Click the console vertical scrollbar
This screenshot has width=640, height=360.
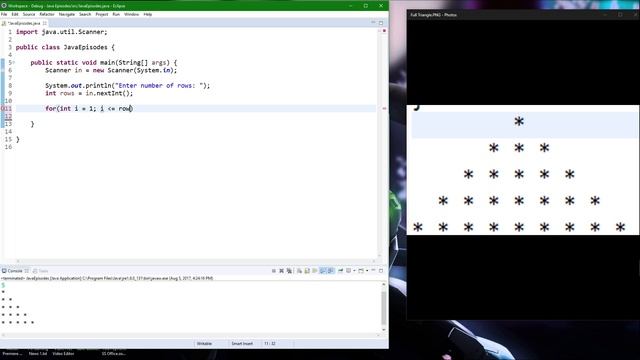point(384,307)
